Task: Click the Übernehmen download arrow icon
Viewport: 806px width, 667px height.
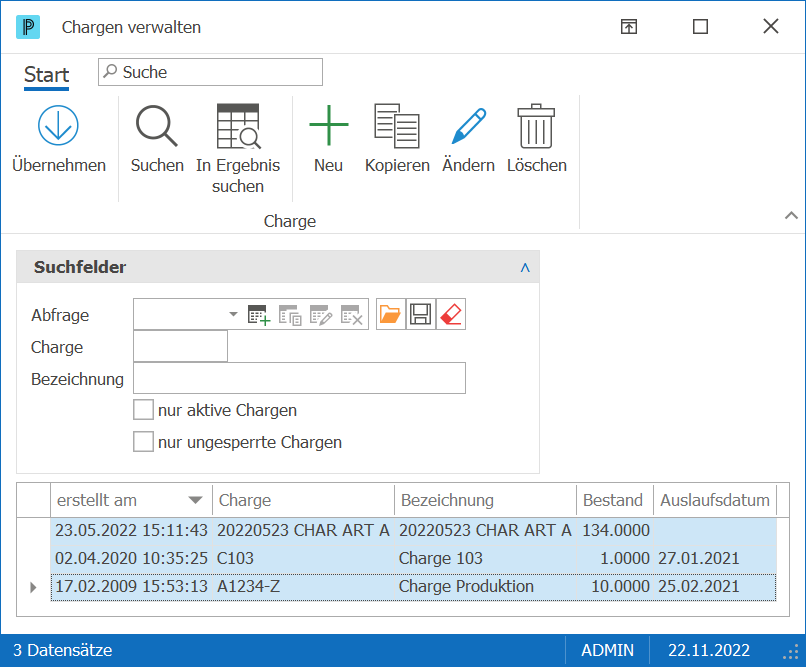Action: coord(58,125)
